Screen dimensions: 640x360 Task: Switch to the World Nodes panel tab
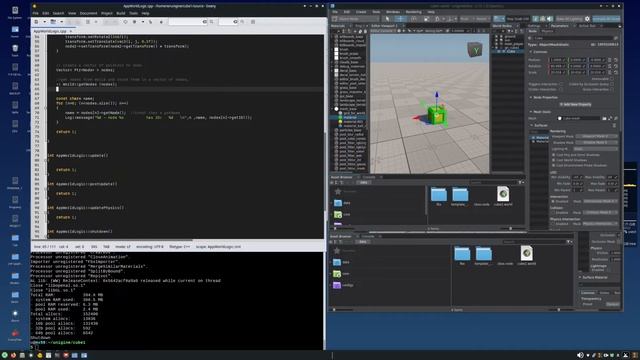click(502, 26)
